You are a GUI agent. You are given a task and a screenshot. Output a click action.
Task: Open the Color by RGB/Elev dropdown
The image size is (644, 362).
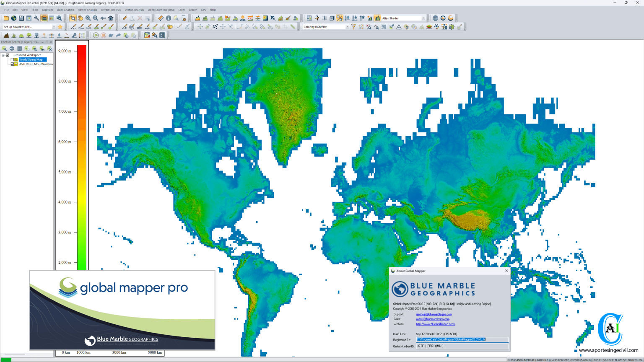[348, 26]
